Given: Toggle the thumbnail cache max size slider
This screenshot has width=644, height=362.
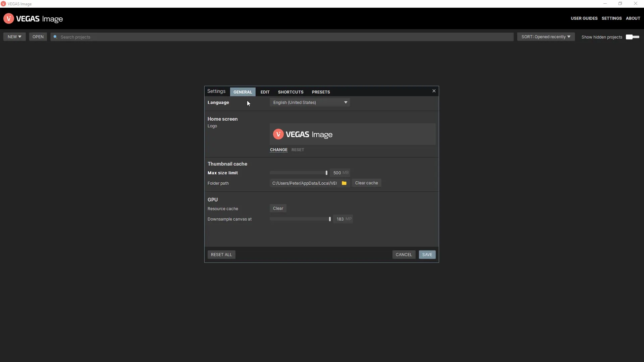Looking at the screenshot, I should point(326,172).
